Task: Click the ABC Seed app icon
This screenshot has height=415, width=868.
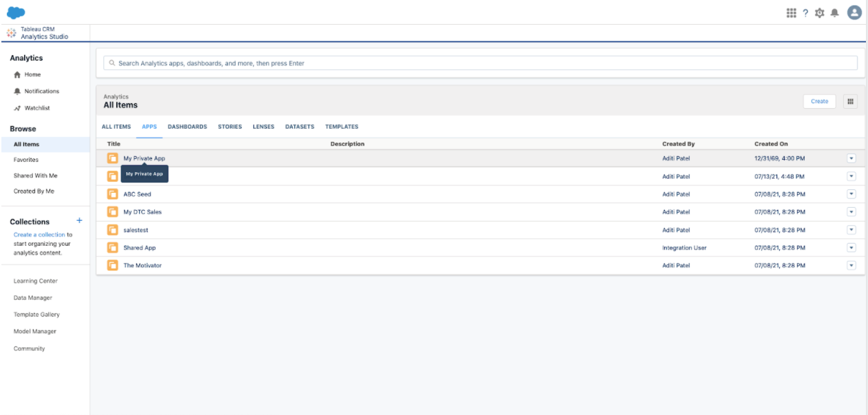Action: pos(112,194)
